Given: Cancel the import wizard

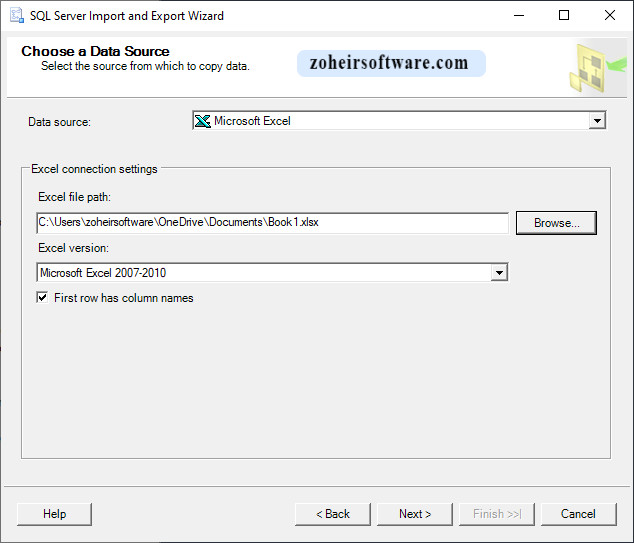Looking at the screenshot, I should point(578,514).
